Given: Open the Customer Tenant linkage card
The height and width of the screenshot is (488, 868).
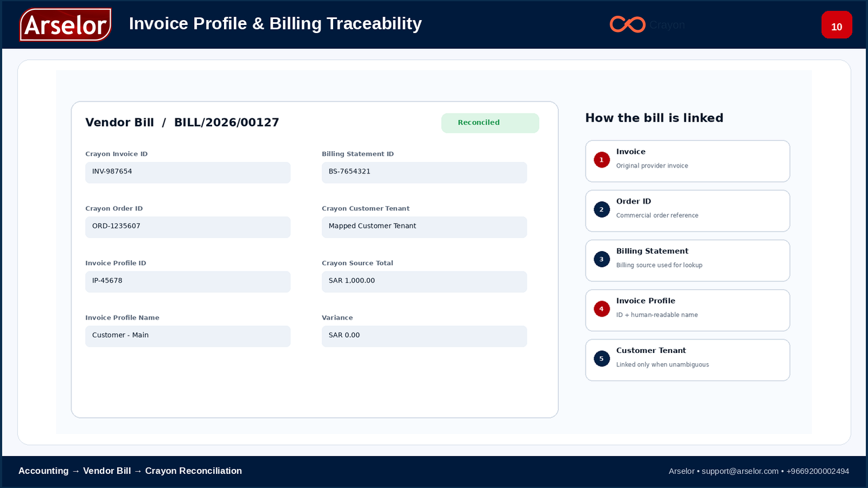Looking at the screenshot, I should coord(687,360).
